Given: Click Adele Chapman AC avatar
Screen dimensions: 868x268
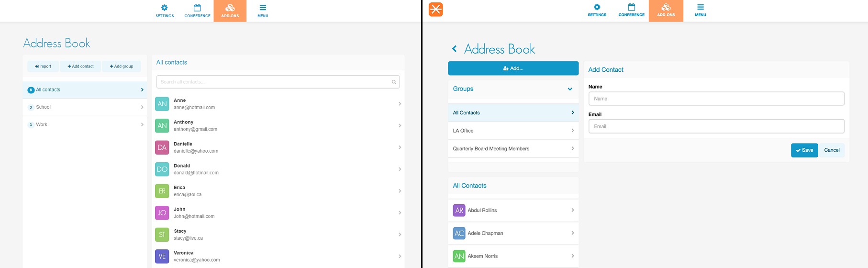Looking at the screenshot, I should (x=459, y=233).
